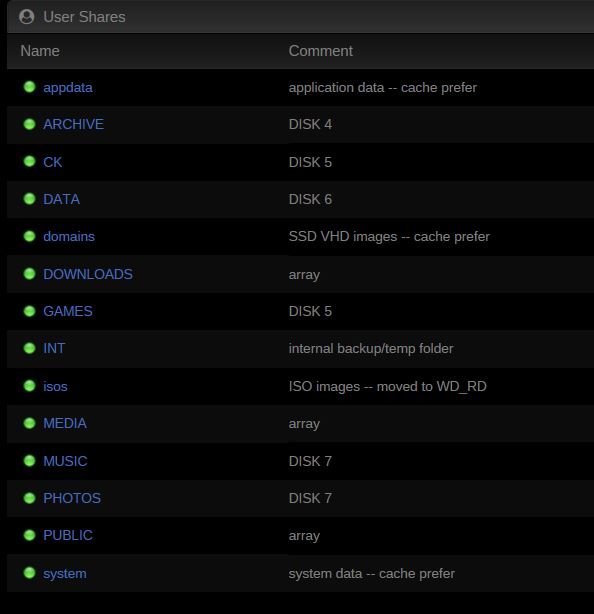Click the green status indicator next to GAMES
This screenshot has height=614, width=594.
pyautogui.click(x=29, y=311)
